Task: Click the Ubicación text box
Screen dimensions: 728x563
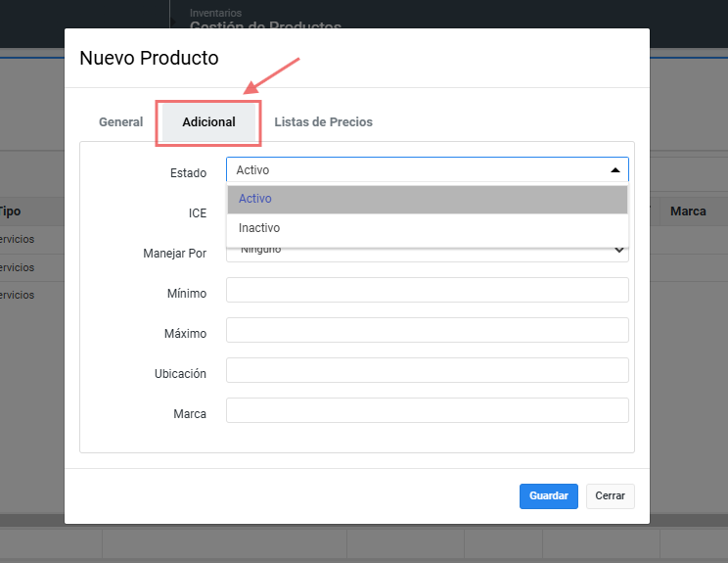Action: click(427, 370)
